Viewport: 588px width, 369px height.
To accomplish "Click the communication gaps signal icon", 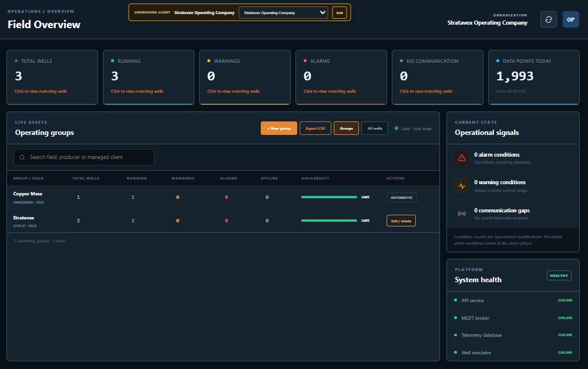I will pyautogui.click(x=462, y=214).
